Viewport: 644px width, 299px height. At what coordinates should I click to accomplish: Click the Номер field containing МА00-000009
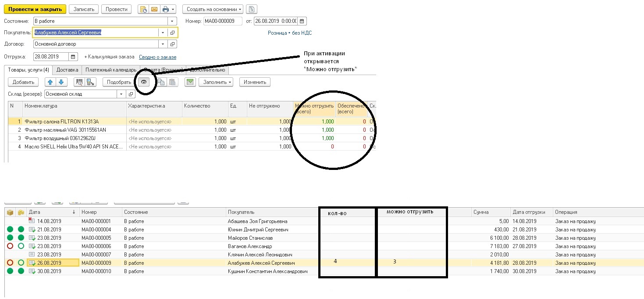pos(222,21)
